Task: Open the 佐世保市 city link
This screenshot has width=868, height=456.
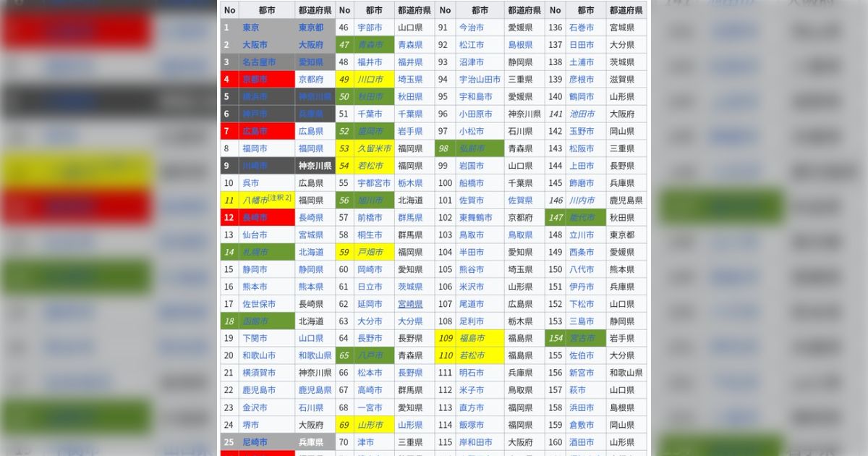Action: [259, 304]
